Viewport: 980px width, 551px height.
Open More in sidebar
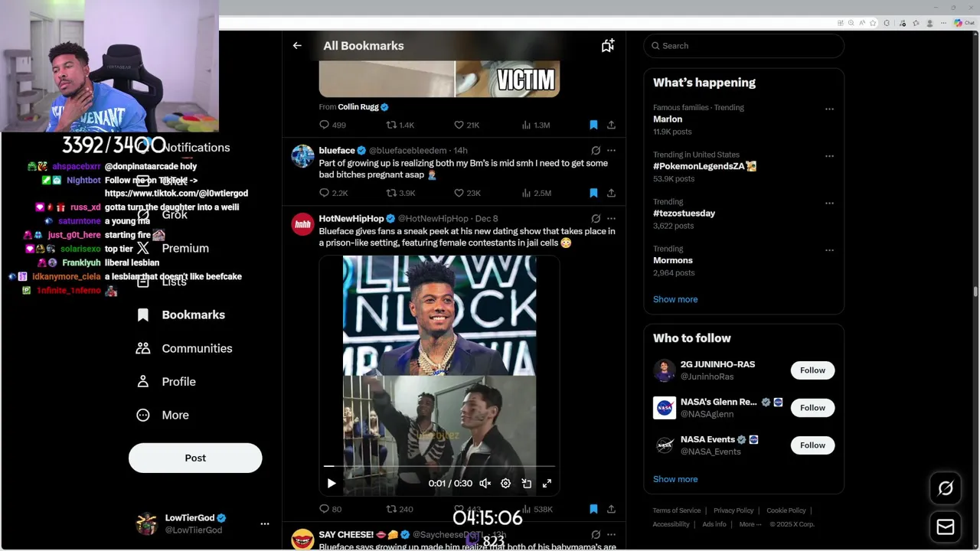click(162, 415)
